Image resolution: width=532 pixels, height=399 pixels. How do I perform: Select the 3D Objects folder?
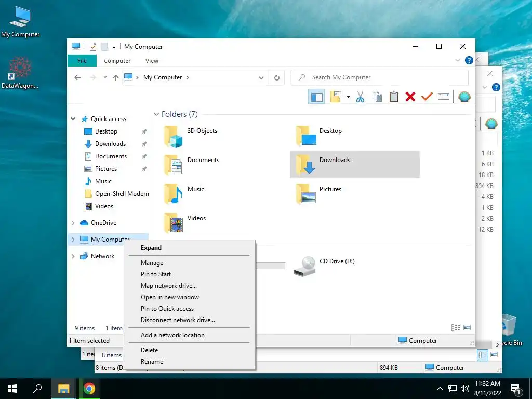191,136
